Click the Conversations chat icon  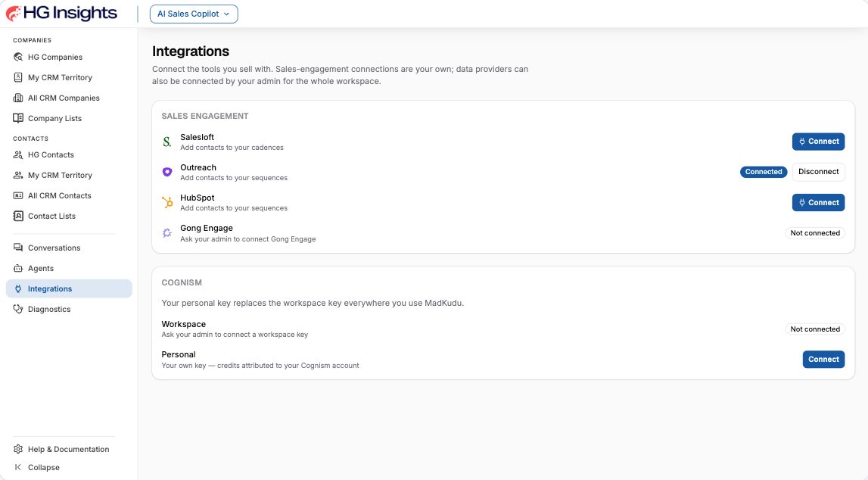(x=18, y=248)
